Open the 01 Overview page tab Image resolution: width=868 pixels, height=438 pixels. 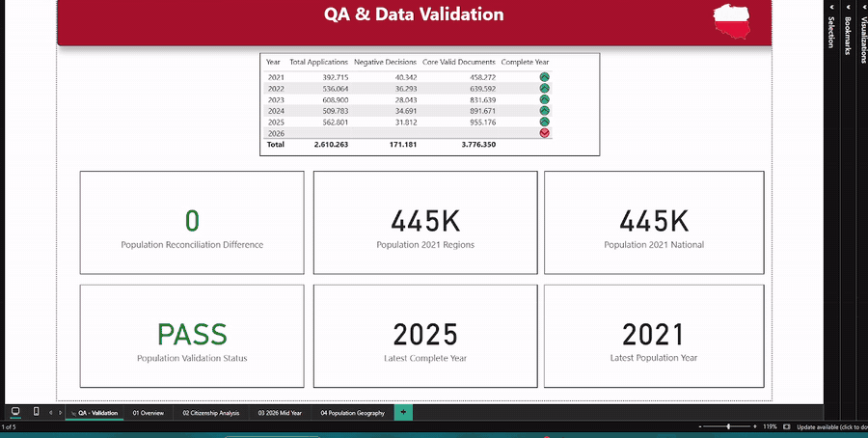point(149,413)
